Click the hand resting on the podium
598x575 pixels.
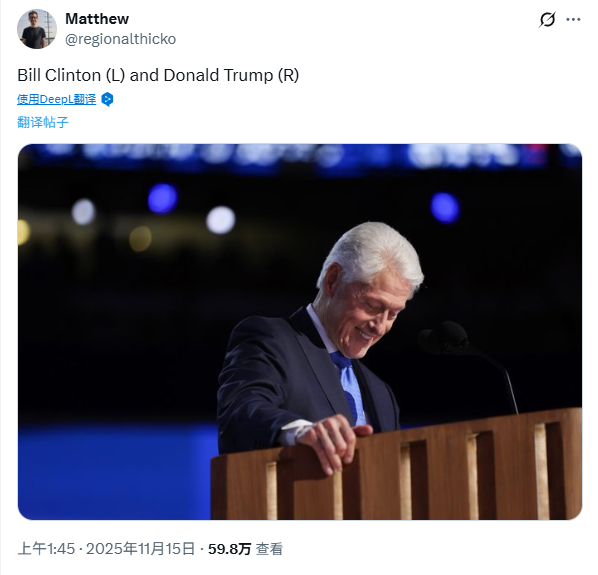[x=336, y=440]
